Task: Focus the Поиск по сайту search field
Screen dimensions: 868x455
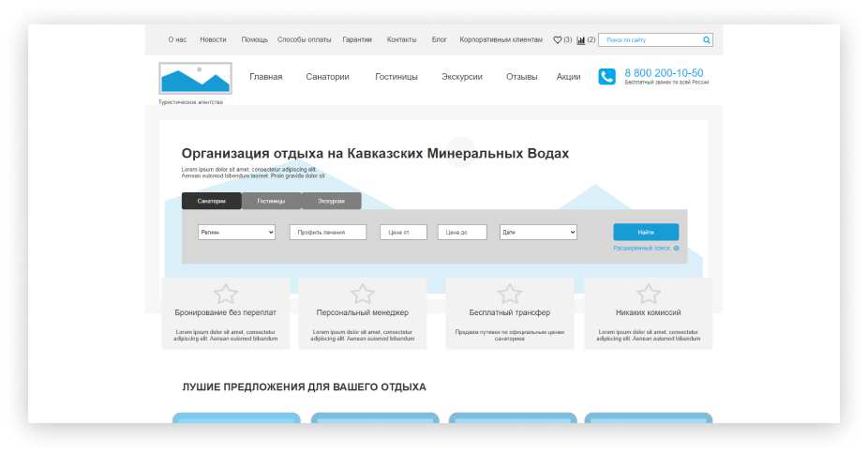Action: (x=651, y=40)
